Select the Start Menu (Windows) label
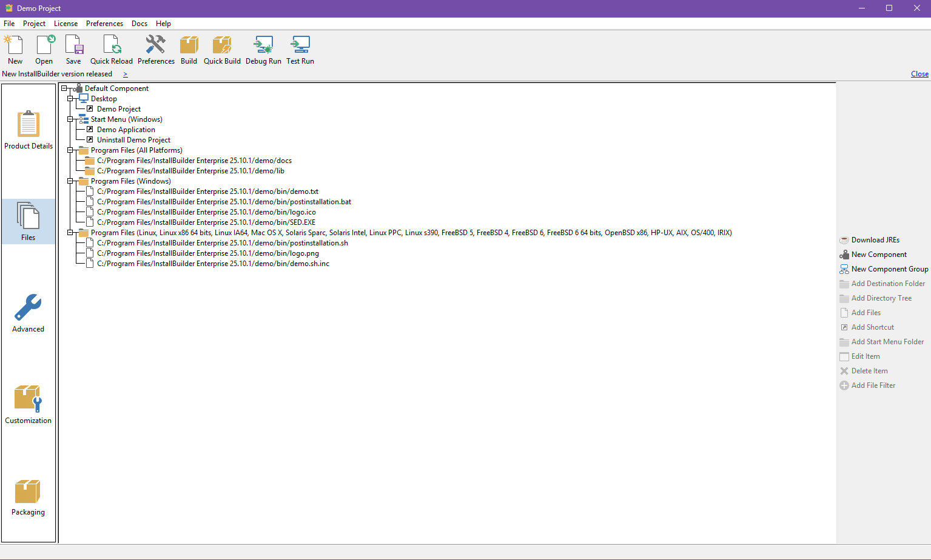Viewport: 931px width, 560px height. pyautogui.click(x=127, y=119)
